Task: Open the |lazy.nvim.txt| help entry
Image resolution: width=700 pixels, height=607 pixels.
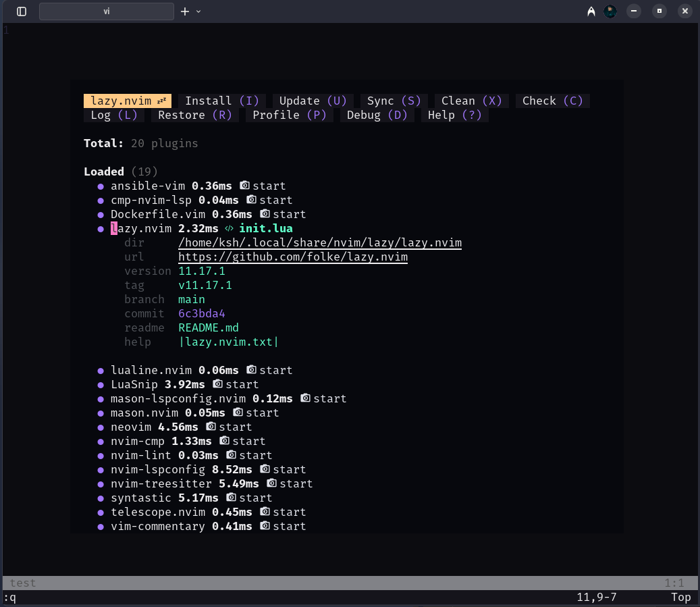Action: 229,342
